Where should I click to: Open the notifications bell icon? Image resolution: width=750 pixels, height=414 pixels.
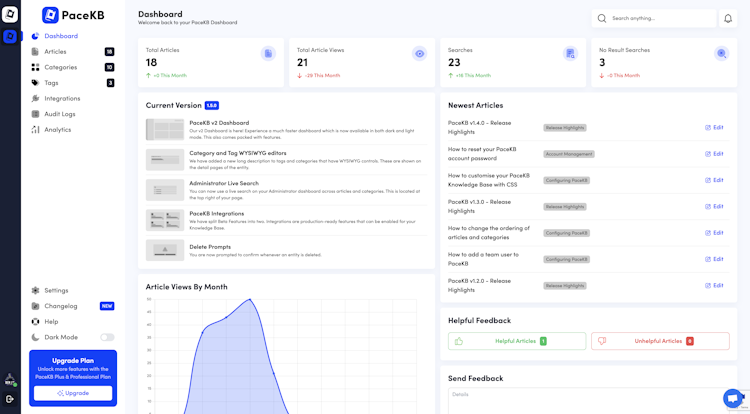[728, 19]
